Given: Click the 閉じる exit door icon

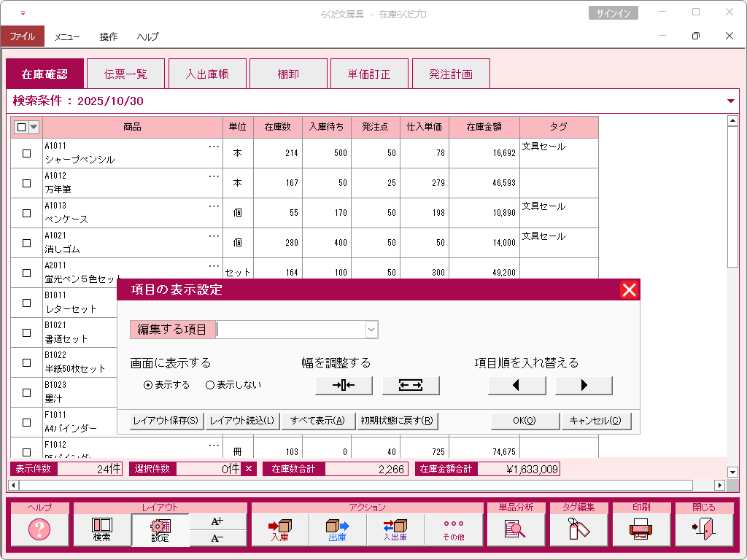Looking at the screenshot, I should 704,529.
